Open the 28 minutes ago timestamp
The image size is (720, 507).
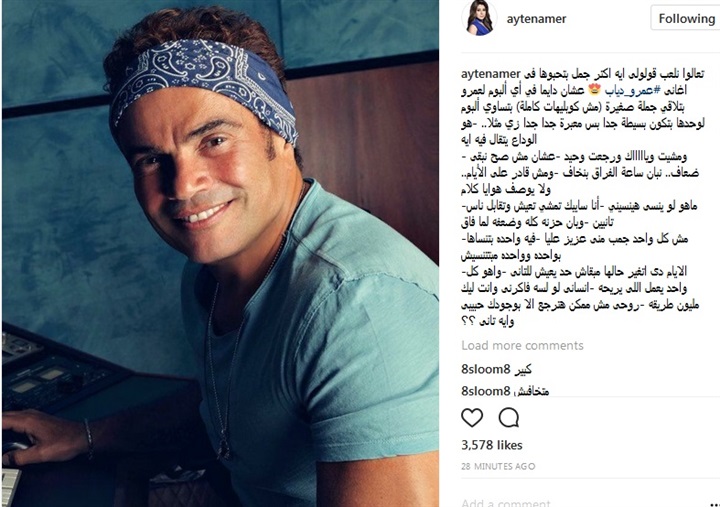(498, 466)
